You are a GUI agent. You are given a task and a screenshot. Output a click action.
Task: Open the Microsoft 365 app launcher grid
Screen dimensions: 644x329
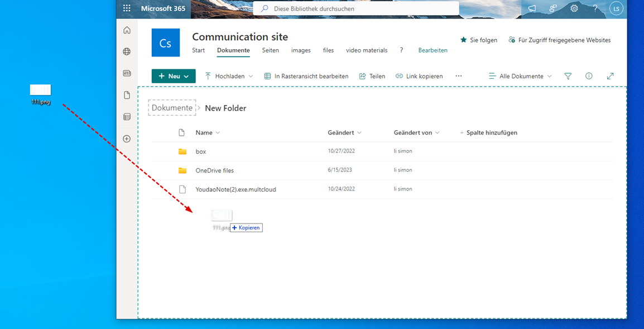(127, 8)
